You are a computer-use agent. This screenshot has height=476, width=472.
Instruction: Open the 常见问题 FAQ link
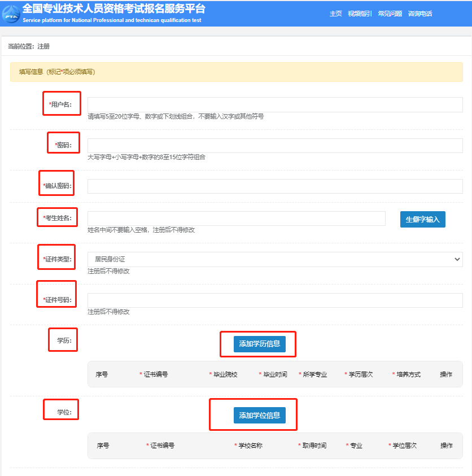point(390,14)
